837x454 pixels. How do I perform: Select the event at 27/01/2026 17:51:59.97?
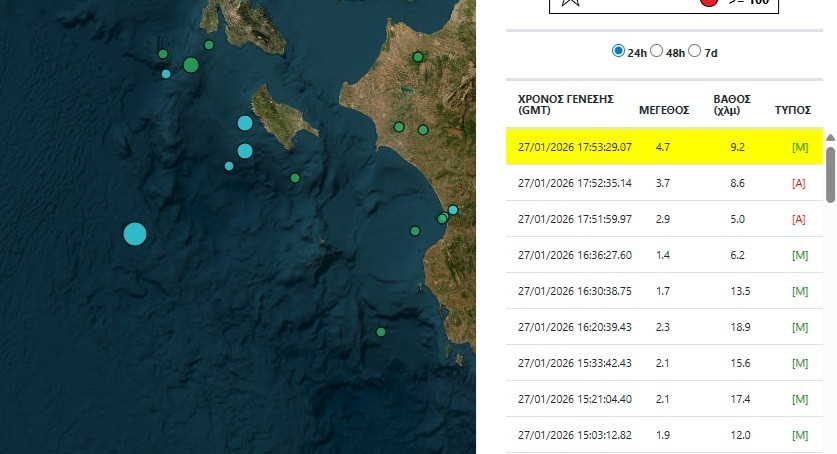pyautogui.click(x=664, y=219)
